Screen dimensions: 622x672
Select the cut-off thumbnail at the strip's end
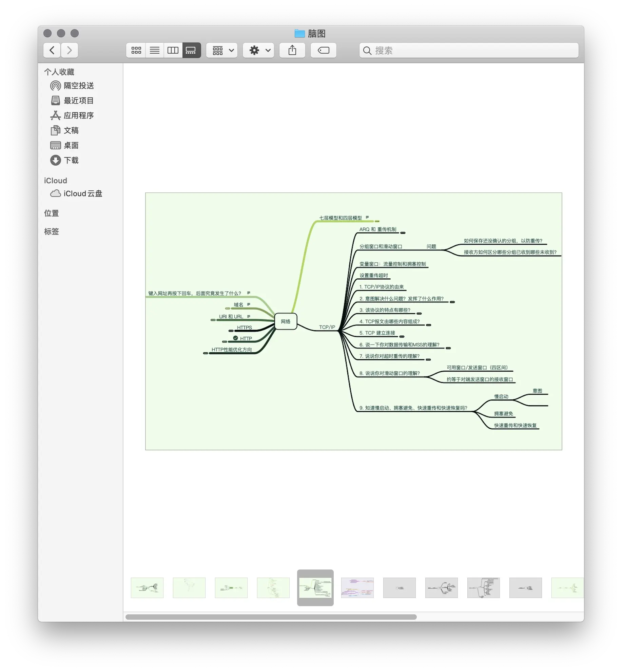point(568,587)
